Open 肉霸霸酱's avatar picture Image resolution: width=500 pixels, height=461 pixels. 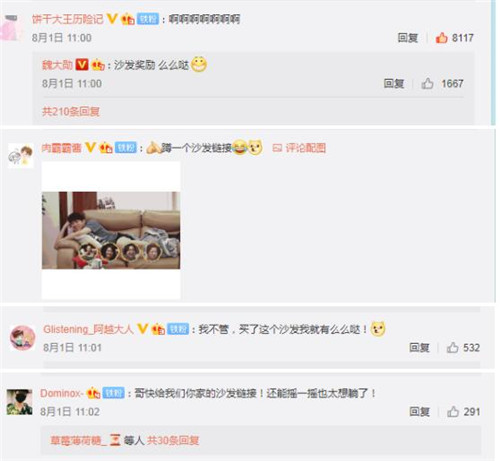click(21, 155)
